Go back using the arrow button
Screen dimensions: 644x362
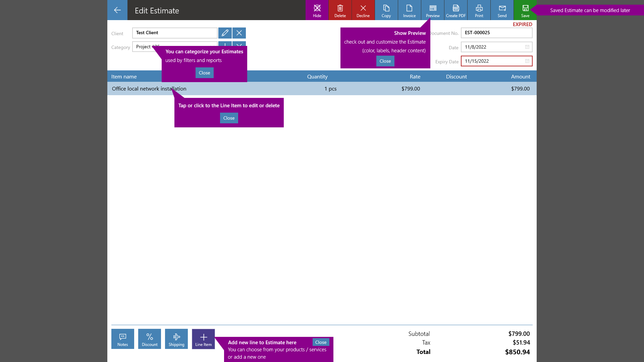click(117, 10)
